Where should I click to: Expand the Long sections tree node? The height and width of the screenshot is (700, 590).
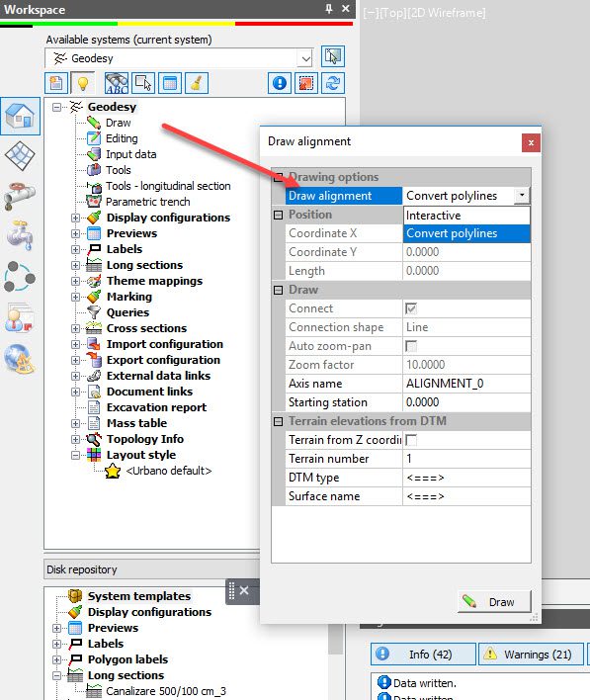pos(75,265)
